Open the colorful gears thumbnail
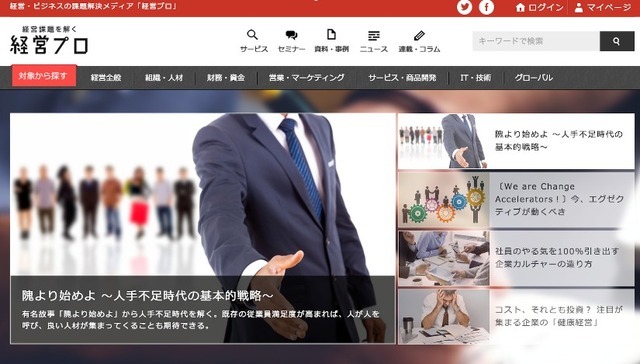Screen dimensions: 640x364 coord(444,200)
